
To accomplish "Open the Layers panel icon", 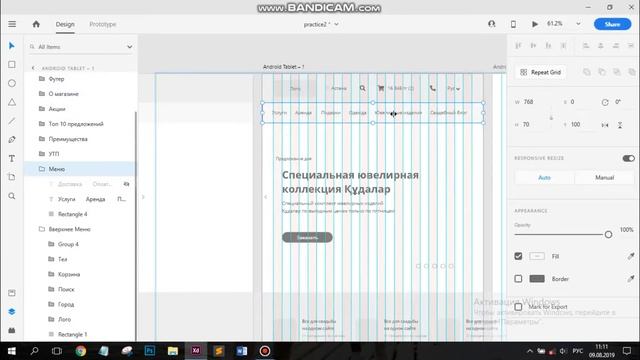I will 12,311.
